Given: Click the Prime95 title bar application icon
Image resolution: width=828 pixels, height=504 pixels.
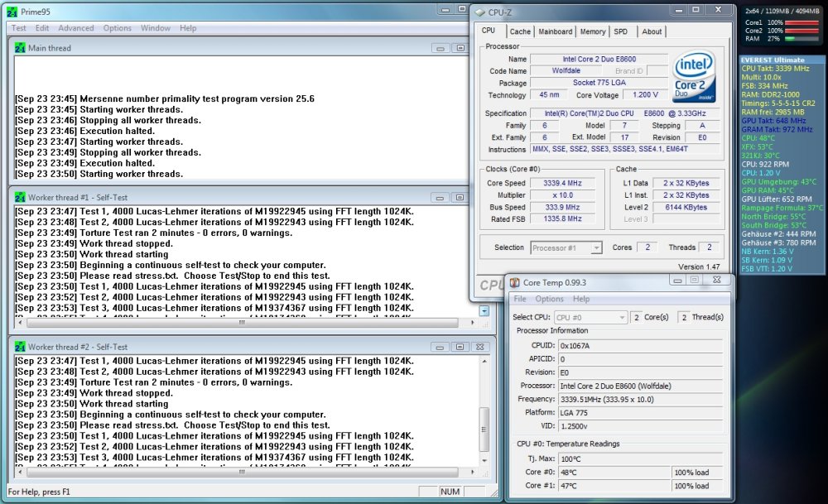Looking at the screenshot, I should click(12, 12).
